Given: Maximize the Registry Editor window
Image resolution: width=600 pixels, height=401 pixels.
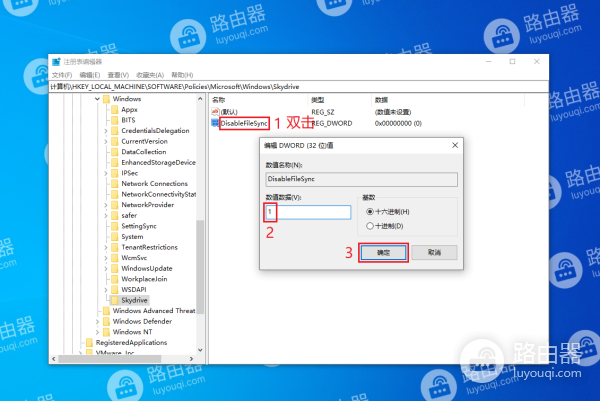Looking at the screenshot, I should pyautogui.click(x=512, y=62).
